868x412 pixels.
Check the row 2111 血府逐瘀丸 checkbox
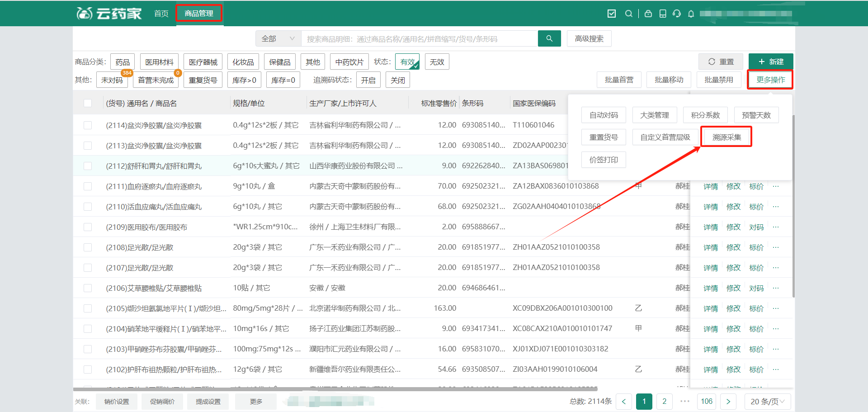(88, 186)
